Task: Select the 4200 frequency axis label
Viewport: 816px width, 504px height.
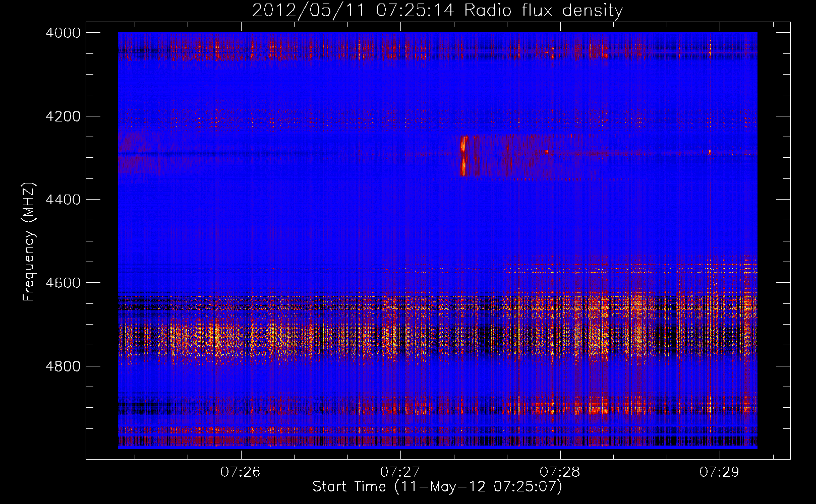Action: (63, 116)
